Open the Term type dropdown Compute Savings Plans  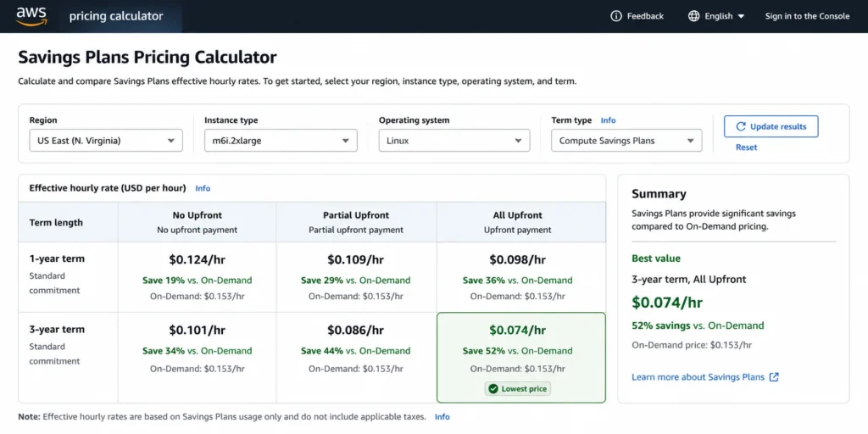(626, 141)
